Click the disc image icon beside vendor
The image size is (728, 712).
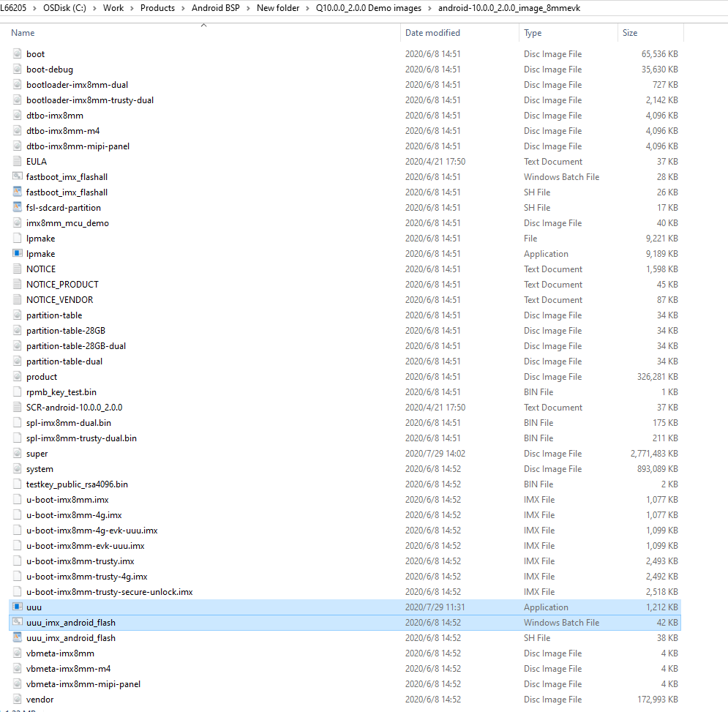(16, 699)
